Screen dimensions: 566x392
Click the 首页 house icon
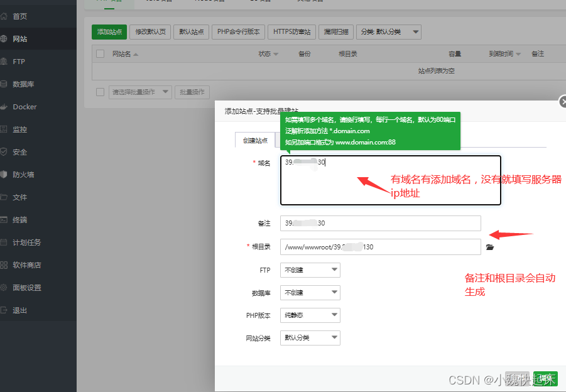point(4,16)
